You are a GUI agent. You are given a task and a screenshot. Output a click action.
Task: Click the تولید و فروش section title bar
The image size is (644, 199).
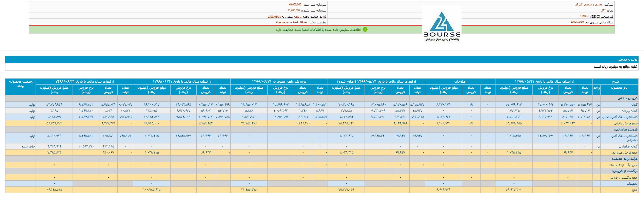point(321,59)
